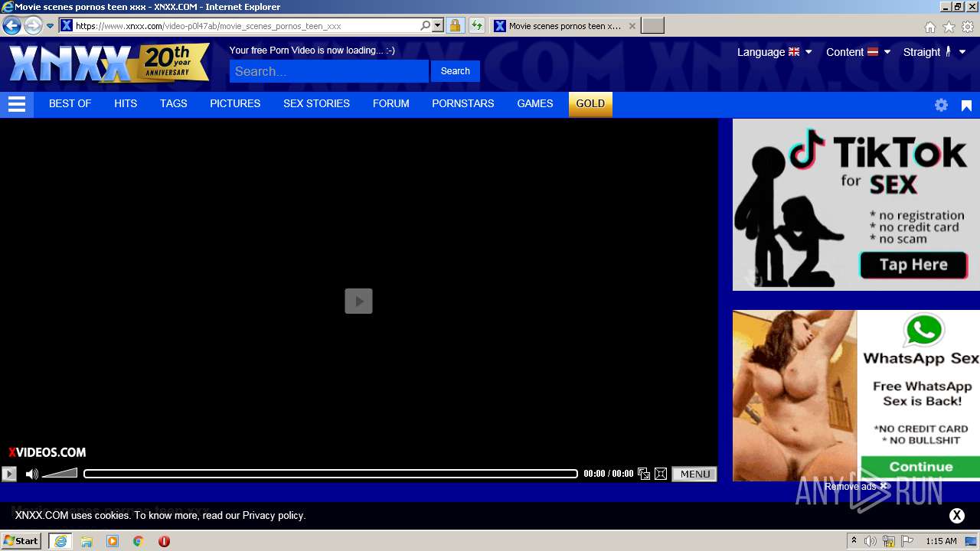Click the browser Forward arrow
Image resolution: width=980 pixels, height=551 pixels.
click(33, 26)
